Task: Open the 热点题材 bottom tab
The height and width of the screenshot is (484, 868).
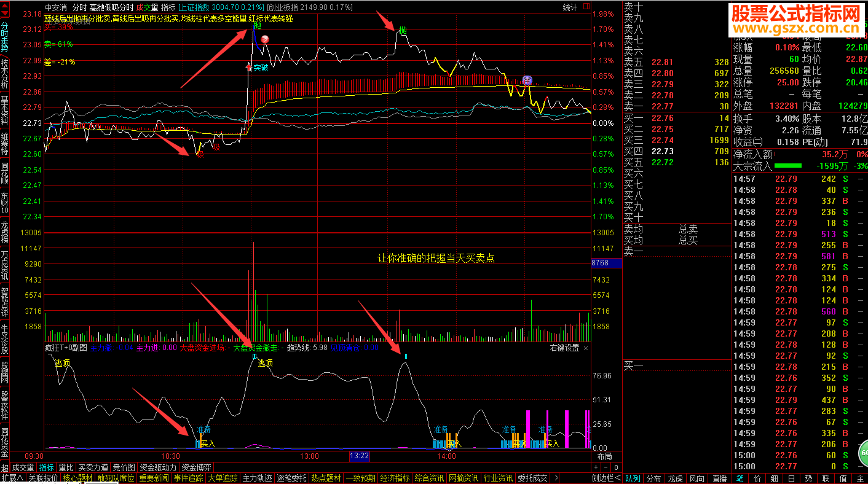Action: pyautogui.click(x=326, y=478)
